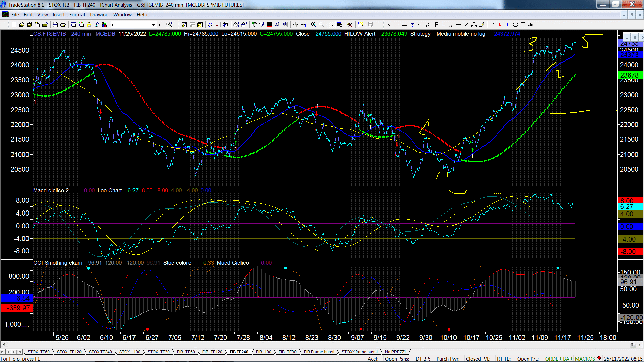
Task: Open the Edit menu
Action: click(28, 15)
